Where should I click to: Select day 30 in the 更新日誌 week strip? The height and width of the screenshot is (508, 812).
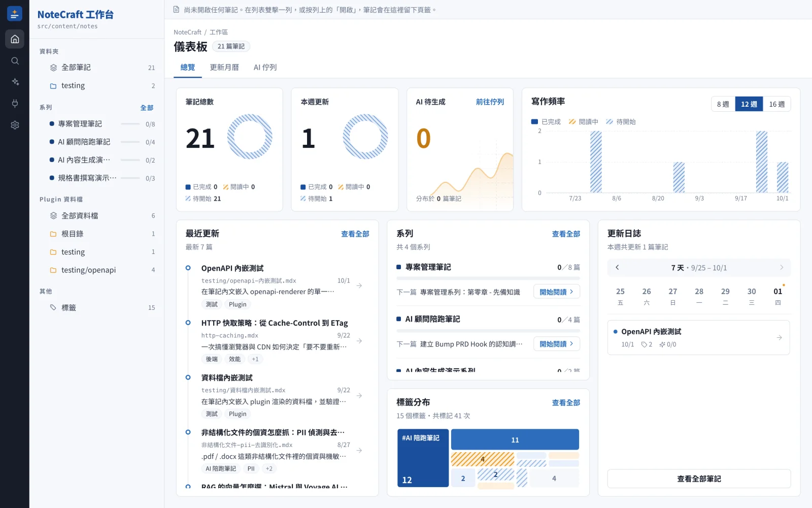tap(752, 296)
